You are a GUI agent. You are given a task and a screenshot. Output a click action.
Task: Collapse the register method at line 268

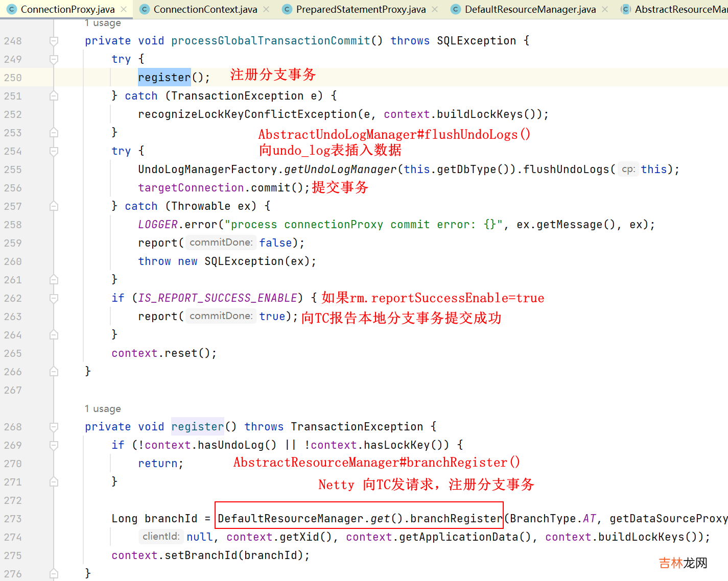click(54, 427)
